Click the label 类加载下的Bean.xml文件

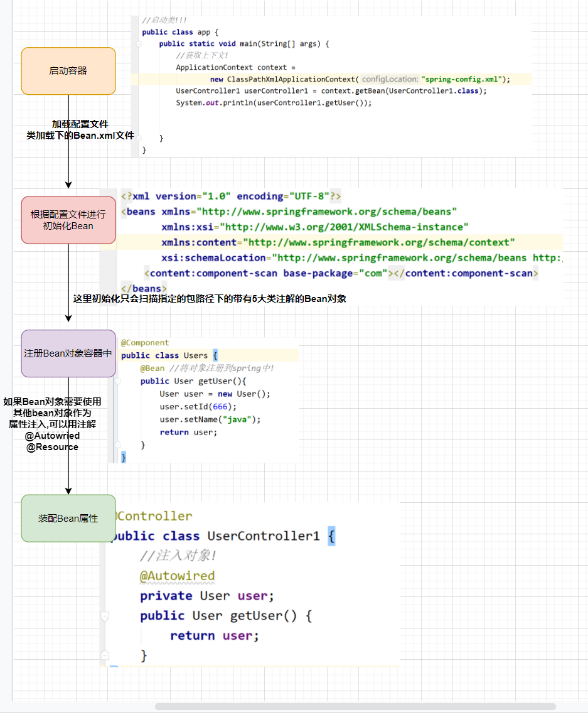click(80, 136)
